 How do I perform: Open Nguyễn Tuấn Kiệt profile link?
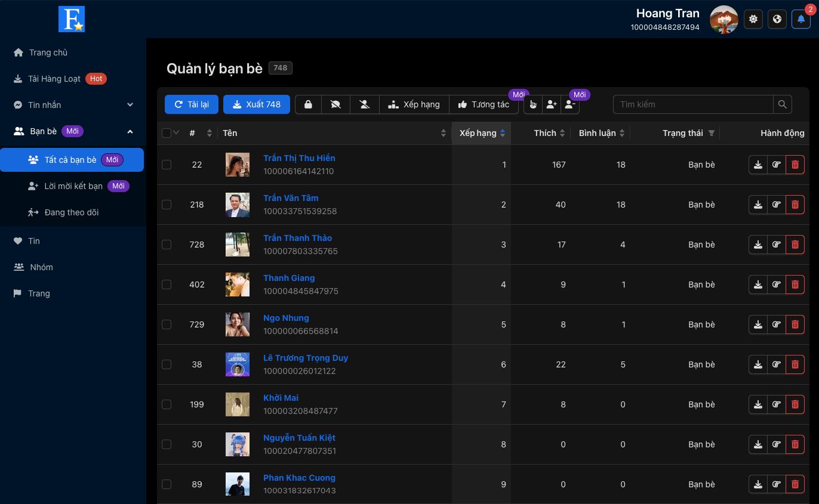[299, 438]
